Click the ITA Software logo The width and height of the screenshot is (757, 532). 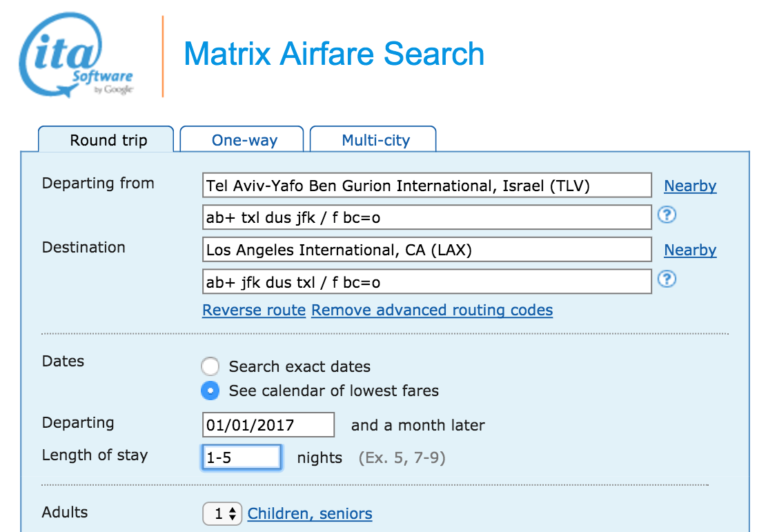[x=76, y=55]
